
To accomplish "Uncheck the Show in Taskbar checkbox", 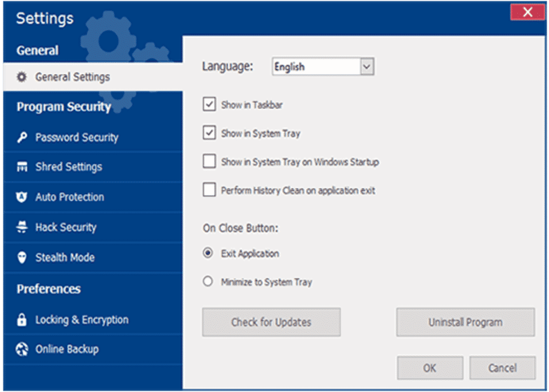I will pyautogui.click(x=209, y=104).
